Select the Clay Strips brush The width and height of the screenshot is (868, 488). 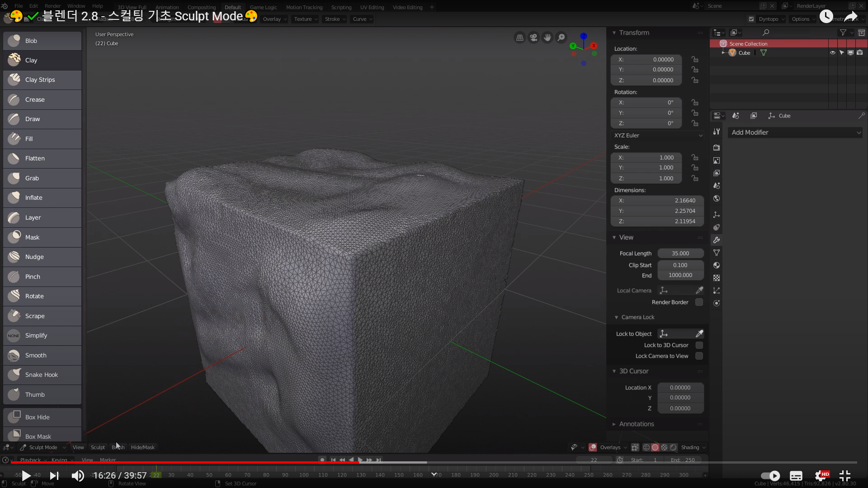[x=42, y=80]
